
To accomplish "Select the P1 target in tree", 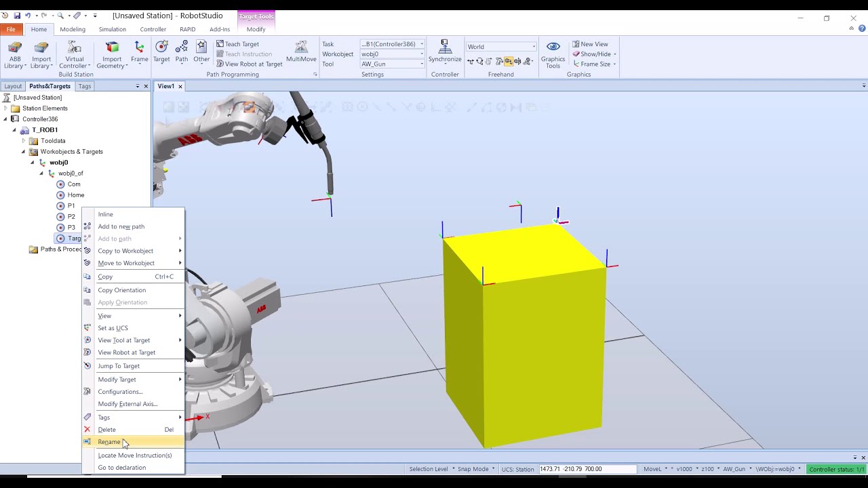I will click(x=66, y=206).
